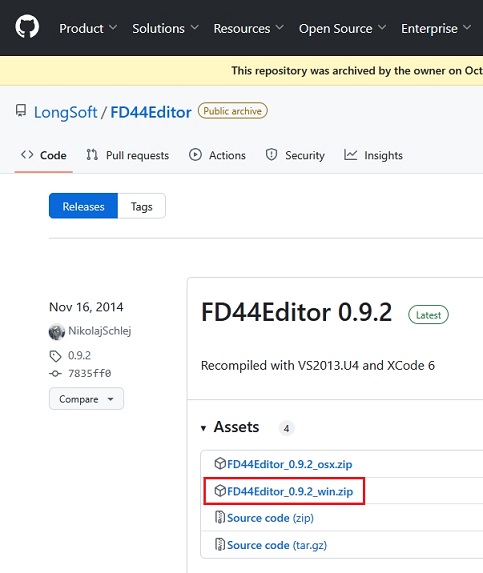Viewport: 483px width, 573px height.
Task: Open the LongSoft owner link
Action: tap(66, 112)
